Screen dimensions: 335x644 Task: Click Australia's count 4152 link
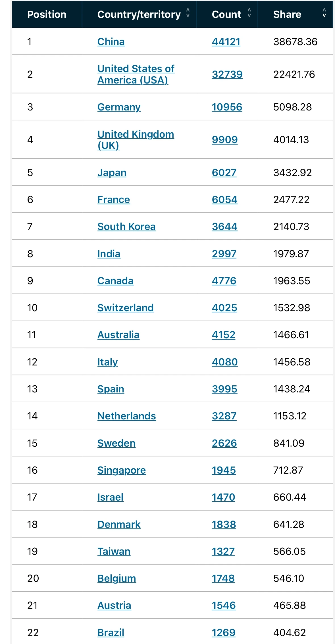click(x=223, y=335)
